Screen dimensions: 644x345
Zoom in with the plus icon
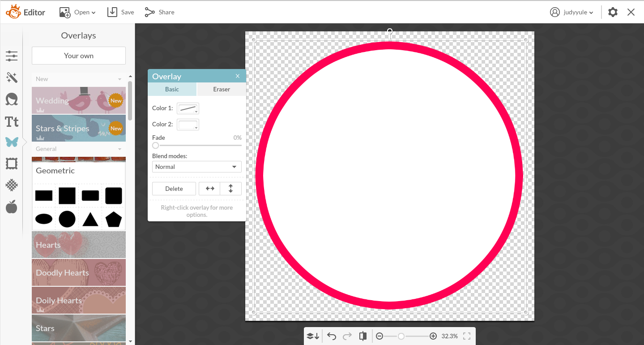[433, 336]
